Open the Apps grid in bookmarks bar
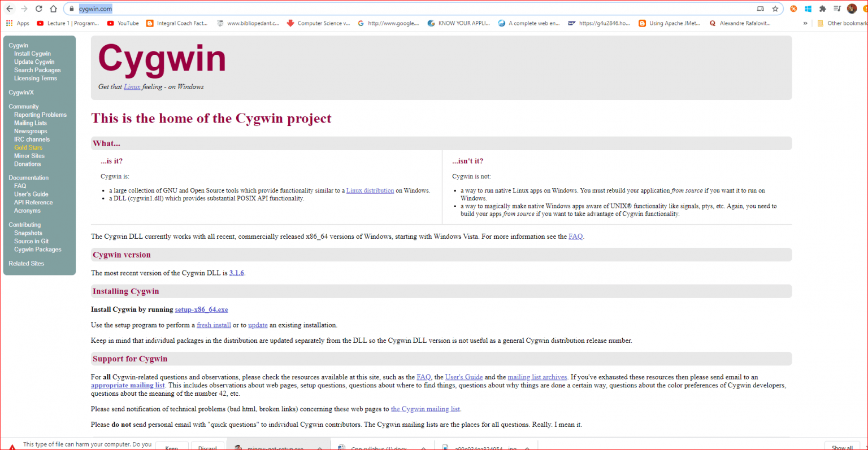The width and height of the screenshot is (868, 450). coord(17,23)
